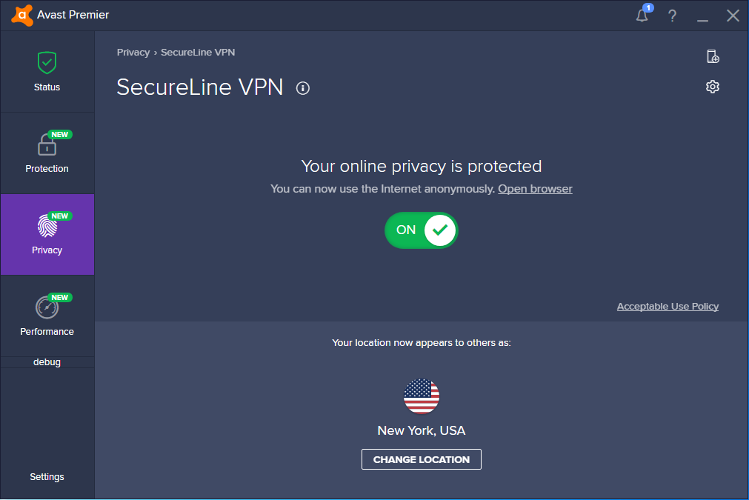Select the debug sidebar entry

click(47, 362)
